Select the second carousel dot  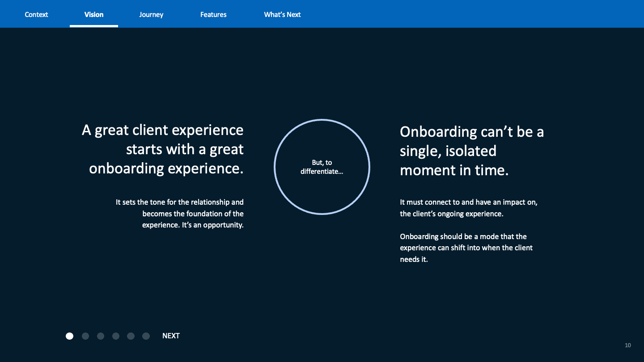(x=85, y=336)
